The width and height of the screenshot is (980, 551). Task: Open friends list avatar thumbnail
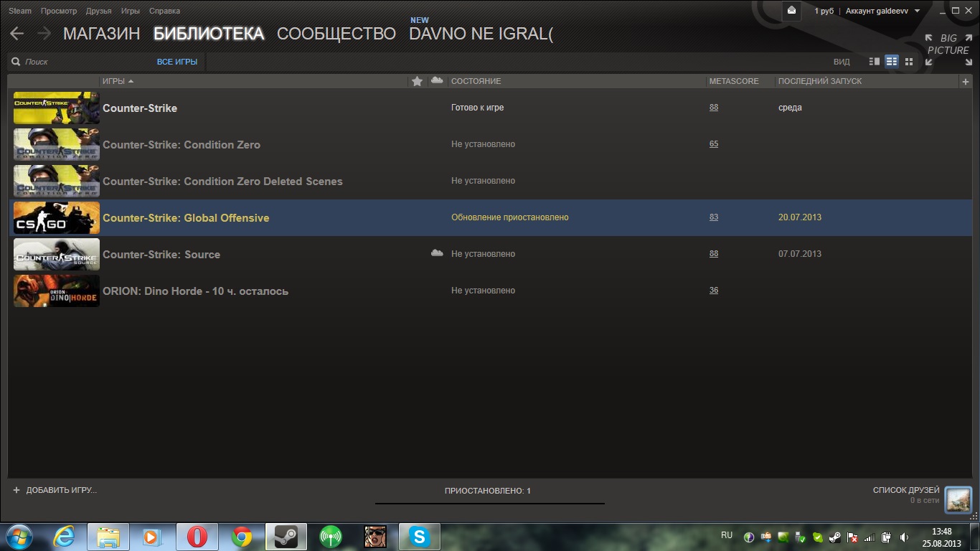pos(958,499)
